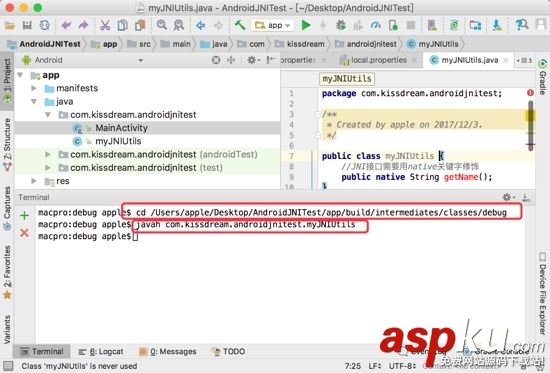Image resolution: width=550 pixels, height=373 pixels.
Task: Redo action using the purple forward arrow
Action: [83, 25]
